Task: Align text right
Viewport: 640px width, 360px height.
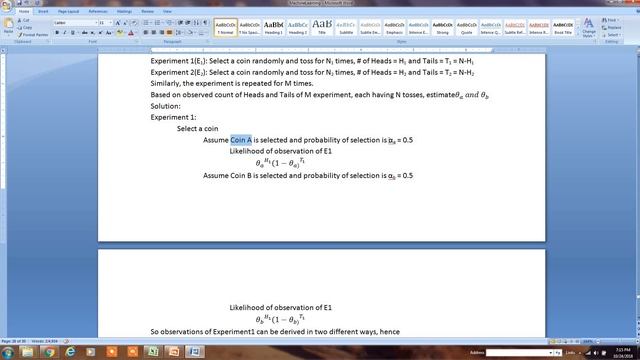Action: [162, 33]
